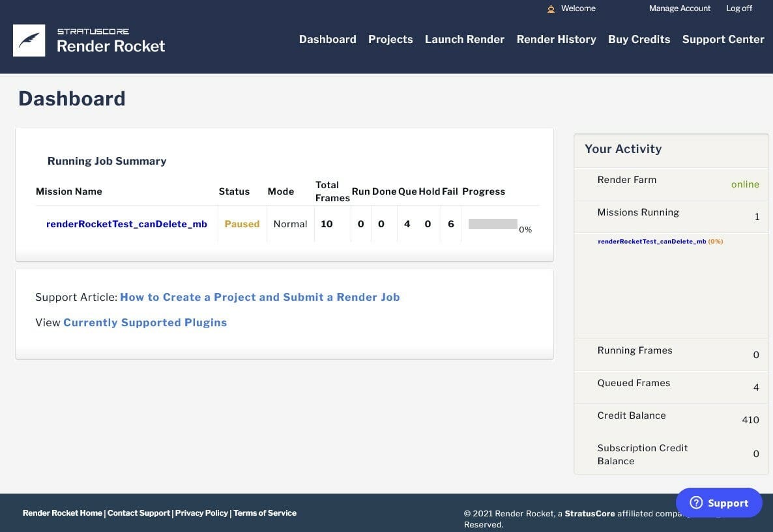Screen dimensions: 773x532
Task: Click the Running Frames label
Action: pos(634,350)
